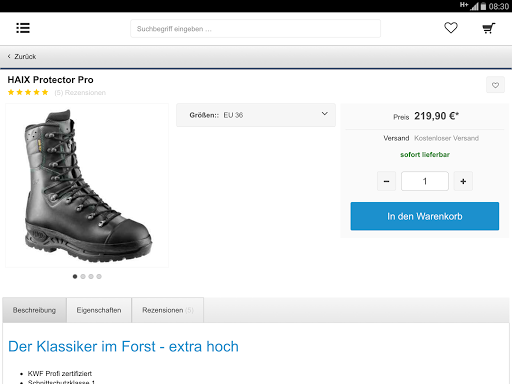Tap the 08:30 clock in status bar
The width and height of the screenshot is (512, 384).
click(499, 6)
